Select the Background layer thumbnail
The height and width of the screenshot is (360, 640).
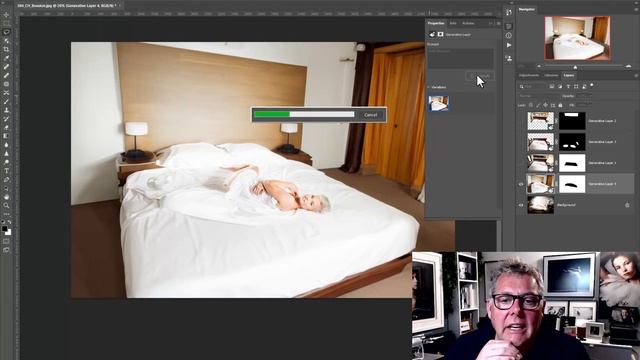540,205
